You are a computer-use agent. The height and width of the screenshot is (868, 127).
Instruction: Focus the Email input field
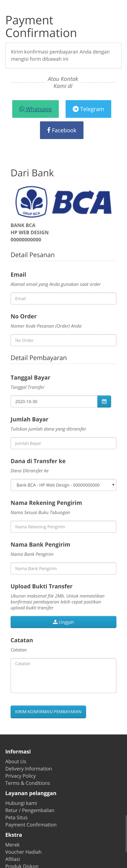click(63, 298)
